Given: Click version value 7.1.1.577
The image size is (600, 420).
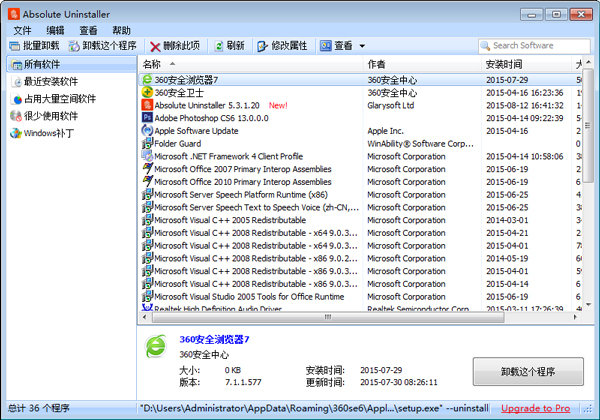Looking at the screenshot, I should (243, 382).
